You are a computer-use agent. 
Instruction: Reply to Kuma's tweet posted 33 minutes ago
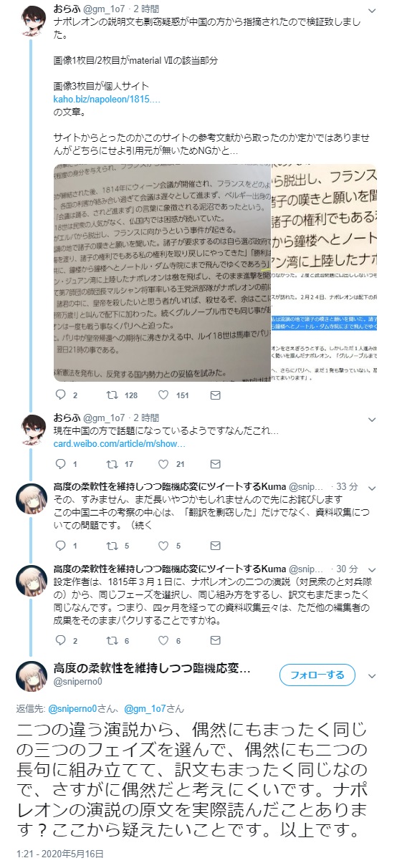pos(61,545)
